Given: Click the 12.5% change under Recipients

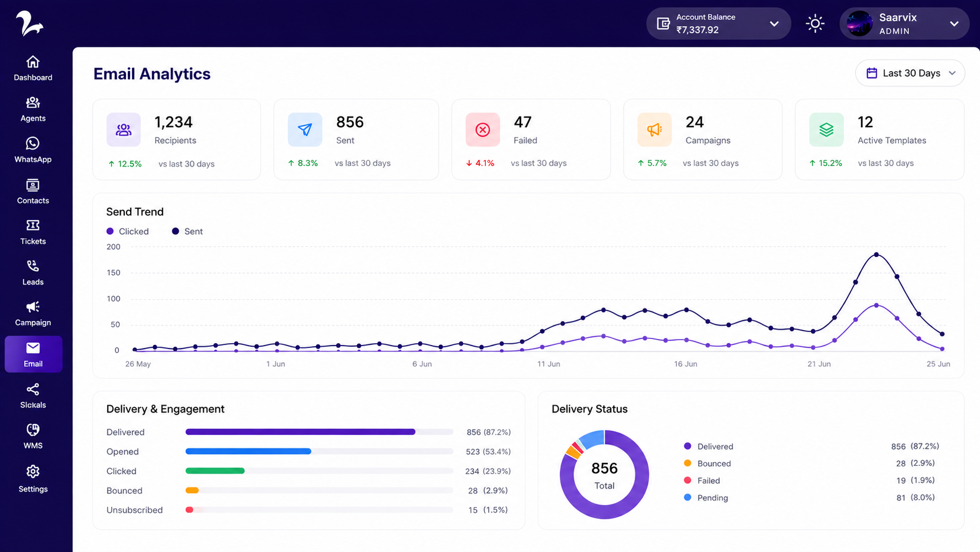Looking at the screenshot, I should 125,164.
